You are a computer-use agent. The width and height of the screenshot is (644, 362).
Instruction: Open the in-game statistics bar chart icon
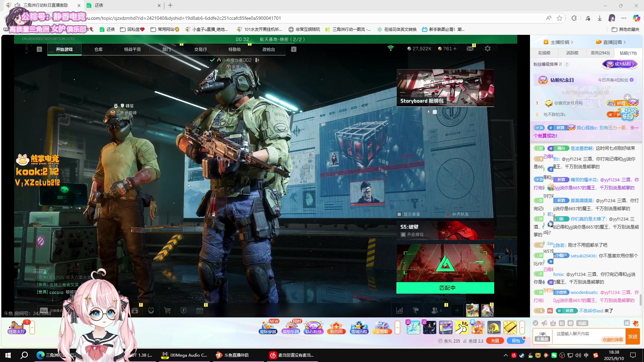(399, 310)
